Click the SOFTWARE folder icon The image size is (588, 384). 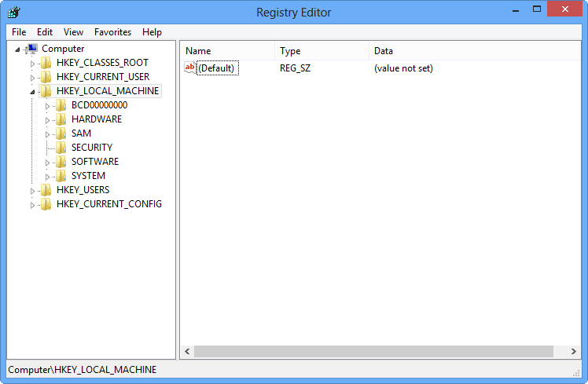click(x=61, y=162)
